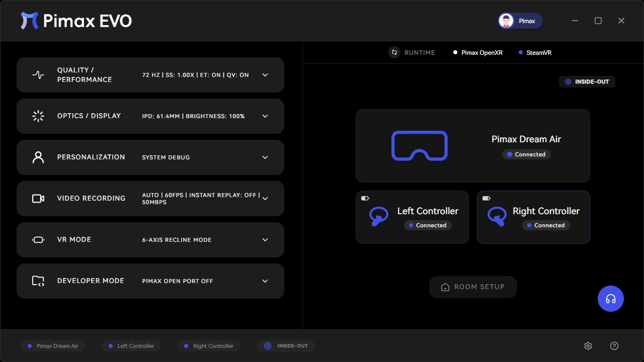This screenshot has width=644, height=362.
Task: Click the Connected badge under Left Controller
Action: (428, 225)
